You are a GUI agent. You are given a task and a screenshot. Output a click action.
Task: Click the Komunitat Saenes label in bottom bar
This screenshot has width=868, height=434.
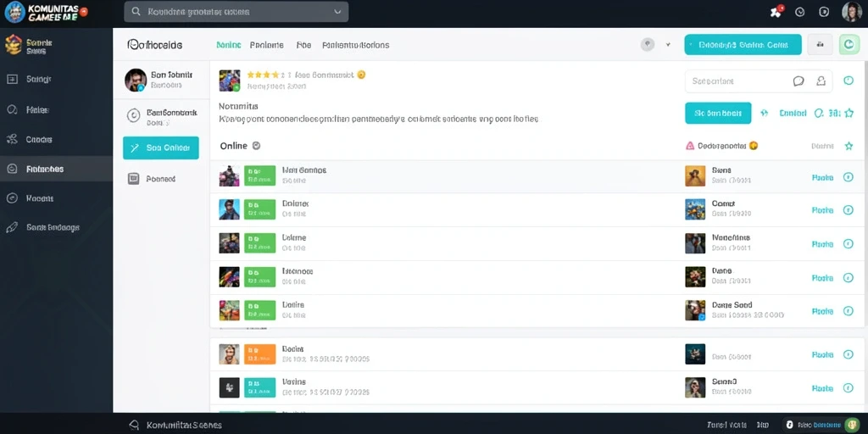[x=184, y=426]
